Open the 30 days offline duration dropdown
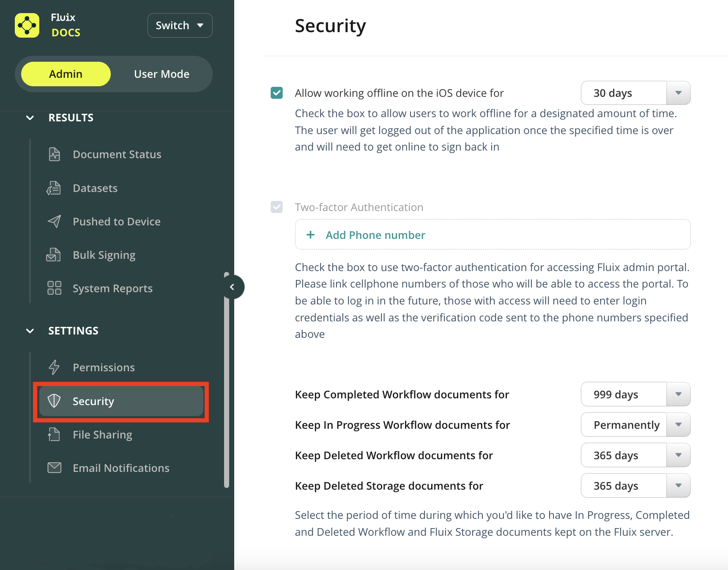This screenshot has height=570, width=728. click(635, 93)
